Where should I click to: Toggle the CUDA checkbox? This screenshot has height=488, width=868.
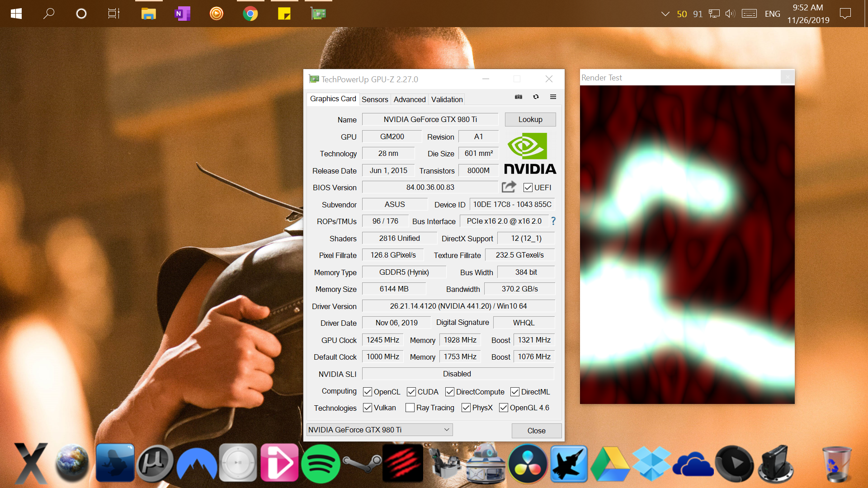point(411,392)
